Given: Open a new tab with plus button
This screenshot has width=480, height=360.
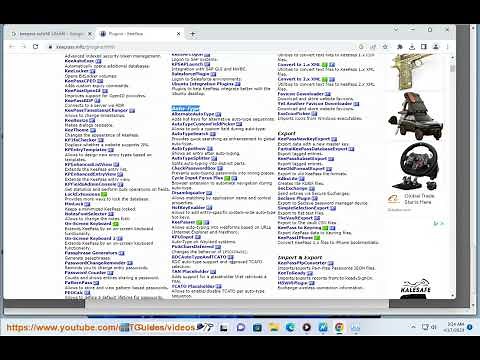Looking at the screenshot, I should (192, 34).
